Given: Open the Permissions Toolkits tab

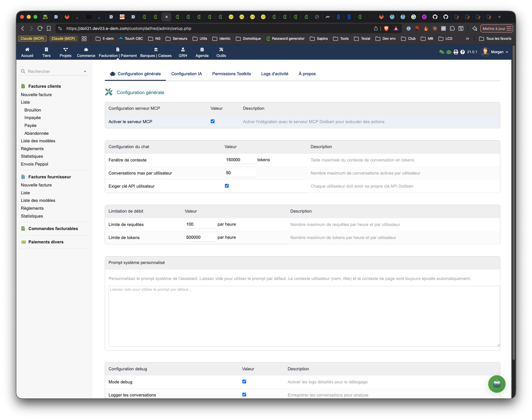Looking at the screenshot, I should coord(231,74).
